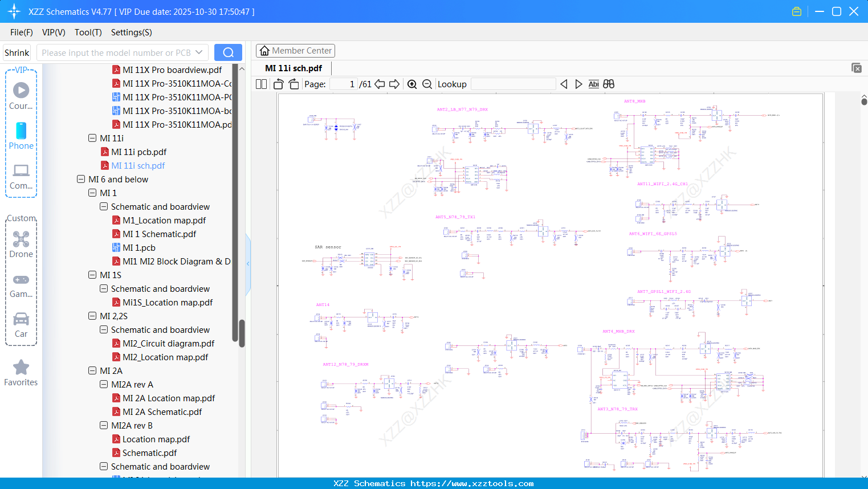Screen dimensions: 868x489
Task: Collapse the MI 2A tree node
Action: click(92, 370)
